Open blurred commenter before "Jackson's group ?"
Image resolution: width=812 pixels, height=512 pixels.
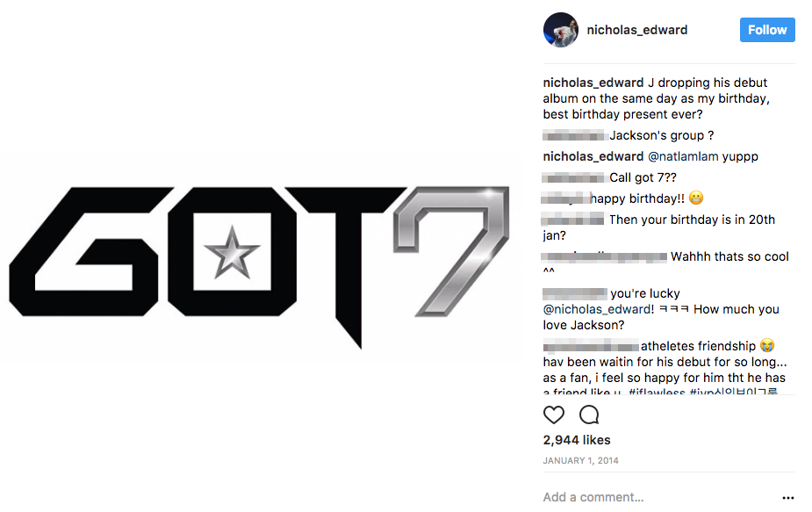[x=575, y=135]
